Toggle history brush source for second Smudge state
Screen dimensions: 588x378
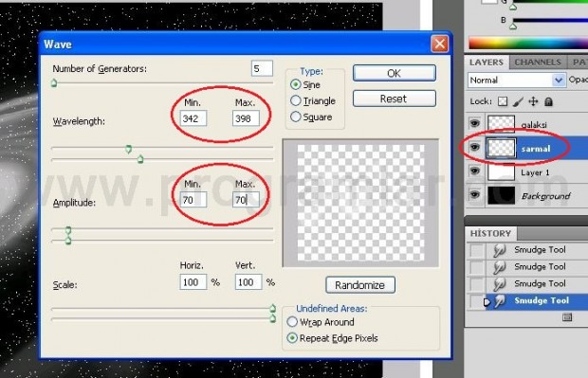[x=477, y=267]
